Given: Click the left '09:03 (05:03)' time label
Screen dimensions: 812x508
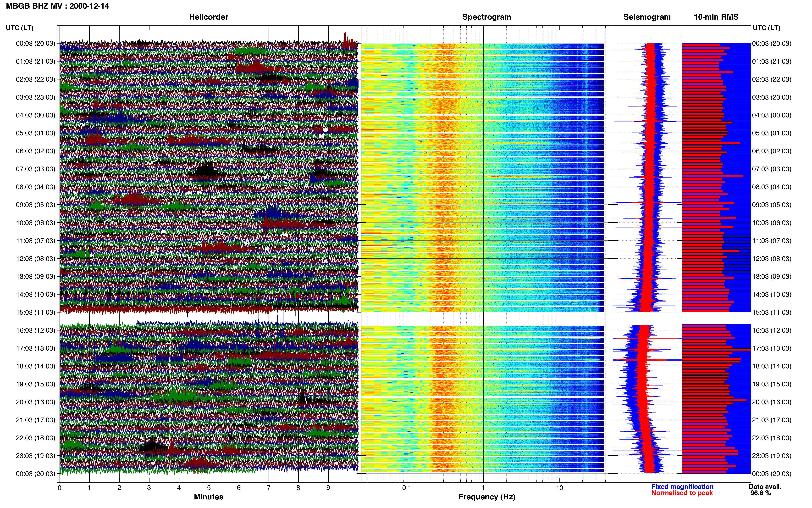Looking at the screenshot, I should click(35, 205).
